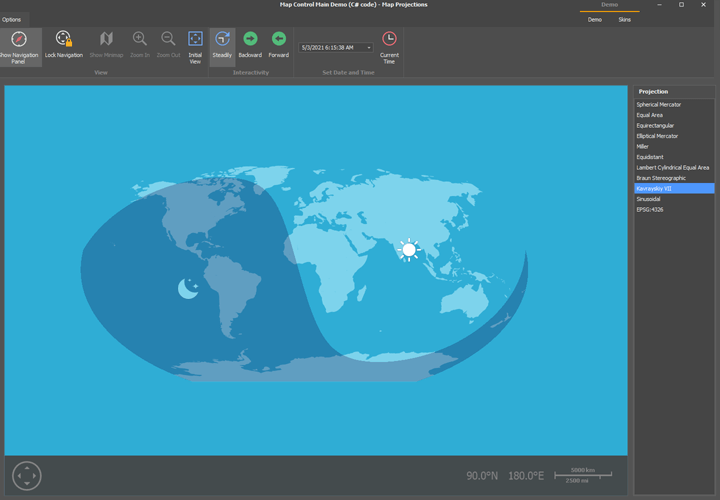Viewport: 720px width, 500px height.
Task: Click the circular pan navigation control
Action: click(x=27, y=475)
